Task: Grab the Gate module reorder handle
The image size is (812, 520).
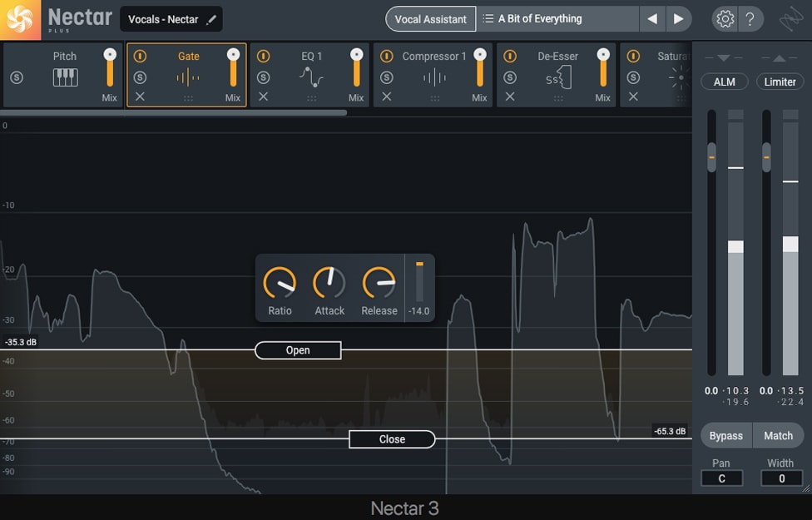Action: tap(188, 98)
